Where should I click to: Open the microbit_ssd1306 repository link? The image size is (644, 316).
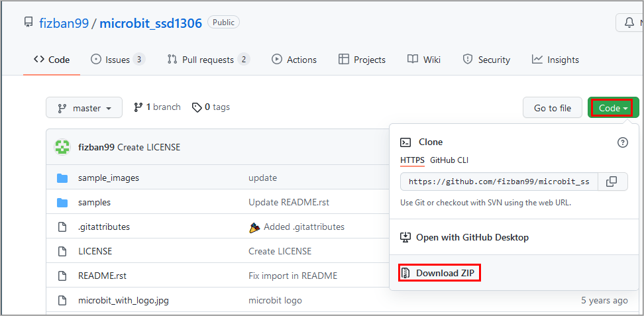coord(151,23)
